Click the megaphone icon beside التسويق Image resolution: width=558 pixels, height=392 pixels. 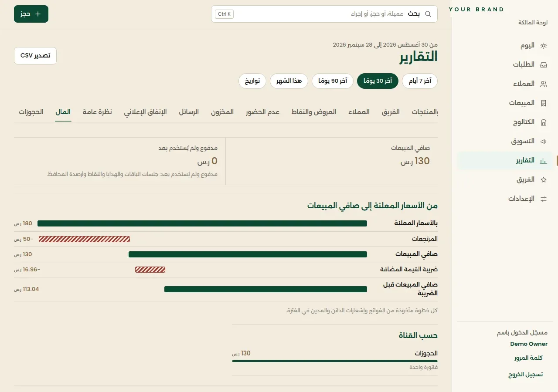[x=544, y=142]
